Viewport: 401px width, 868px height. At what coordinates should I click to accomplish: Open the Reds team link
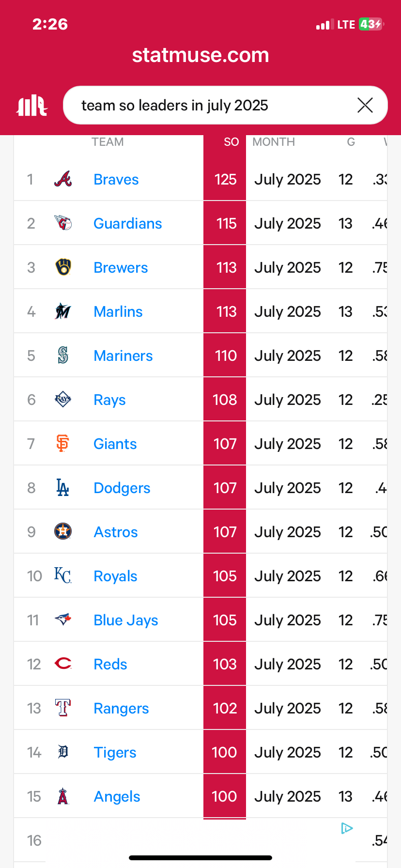[110, 664]
